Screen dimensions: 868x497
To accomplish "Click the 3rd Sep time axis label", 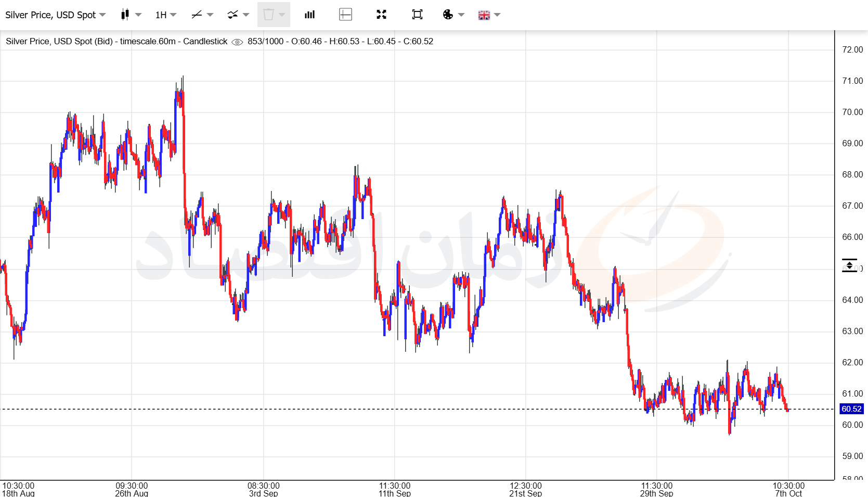I will point(263,493).
